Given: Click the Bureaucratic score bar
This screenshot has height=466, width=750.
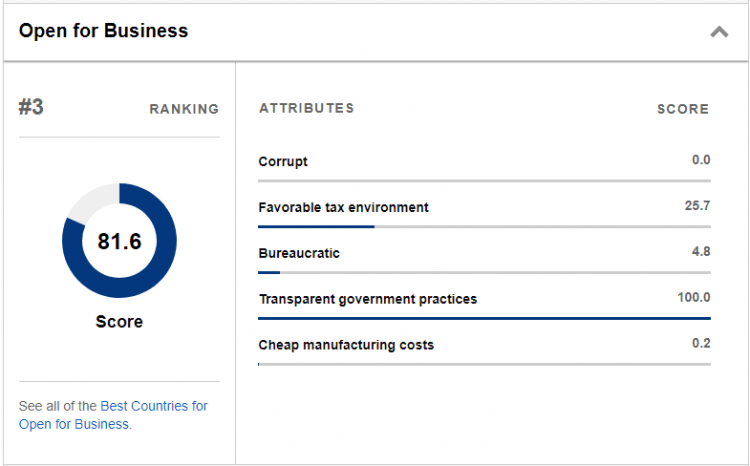Looking at the screenshot, I should (484, 272).
